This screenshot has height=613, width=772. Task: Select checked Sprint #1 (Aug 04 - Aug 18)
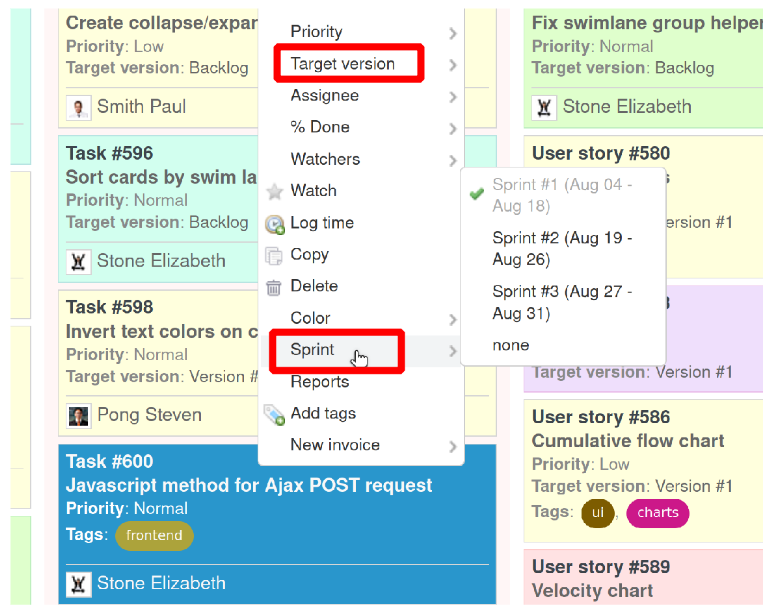coord(561,195)
